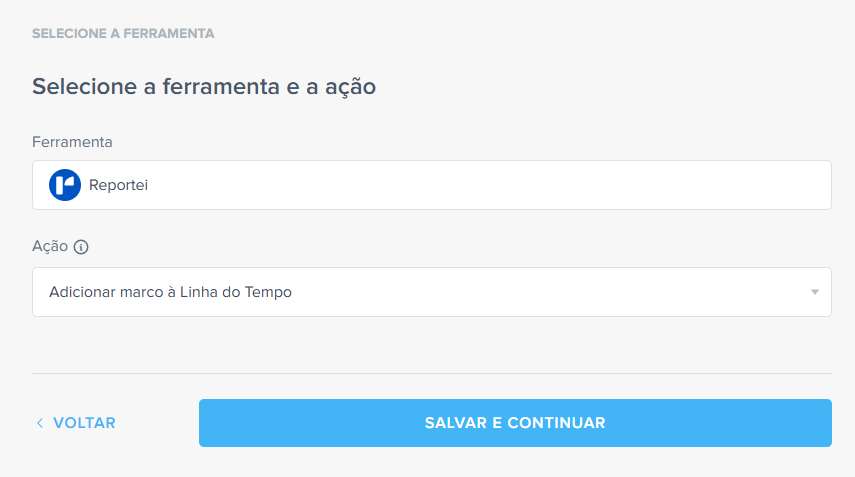Select the Reportei tool name text
Screen dimensions: 855x477
(118, 185)
